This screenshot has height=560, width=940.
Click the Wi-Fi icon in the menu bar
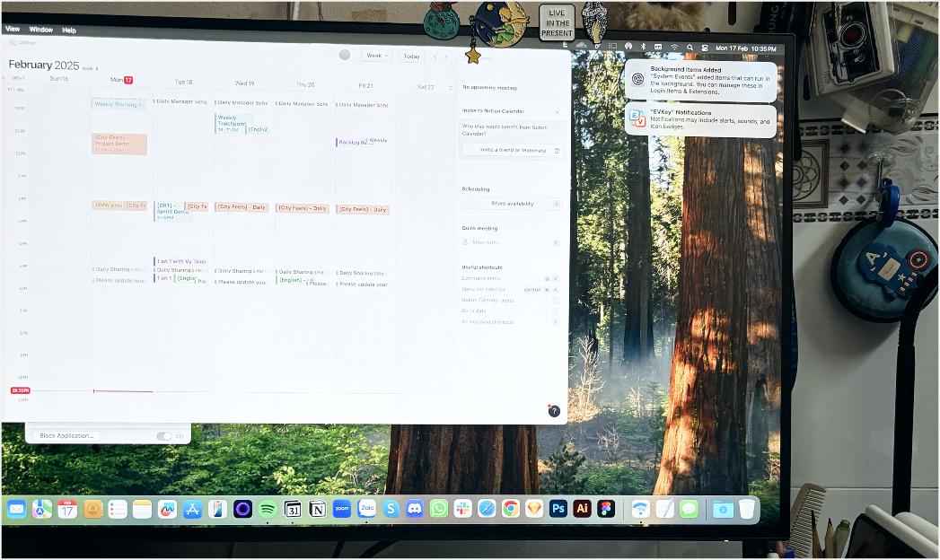(674, 48)
